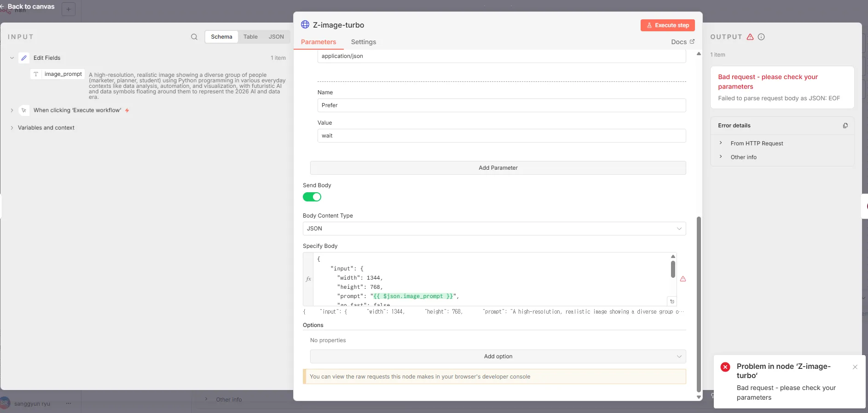Click the 'Failed to parse request body' message
The height and width of the screenshot is (413, 868).
[x=779, y=98]
